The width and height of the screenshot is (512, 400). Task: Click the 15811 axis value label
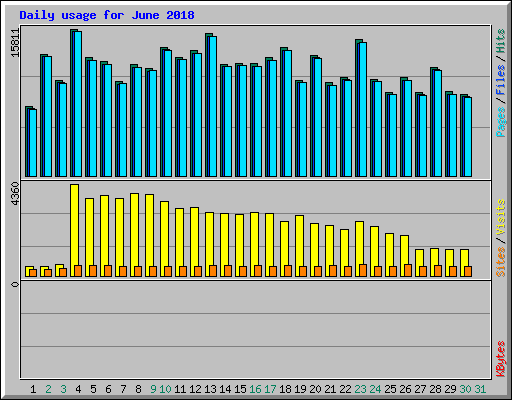pos(15,43)
